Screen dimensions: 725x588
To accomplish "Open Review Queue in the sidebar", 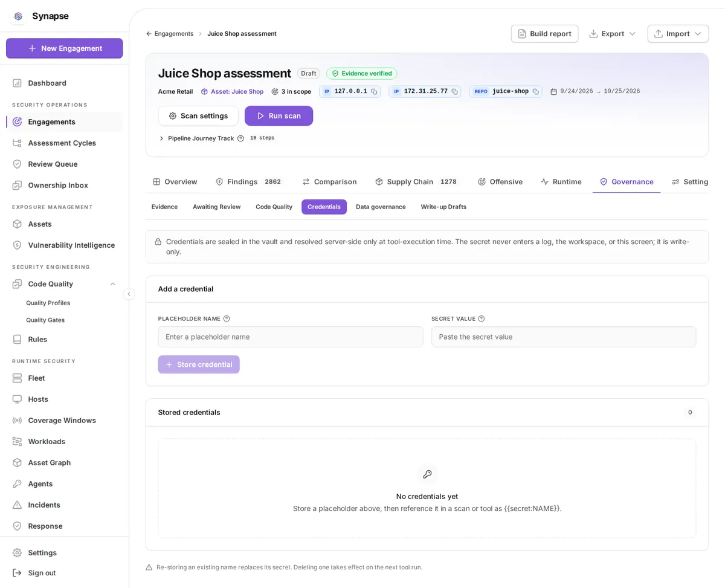I will pos(65,164).
